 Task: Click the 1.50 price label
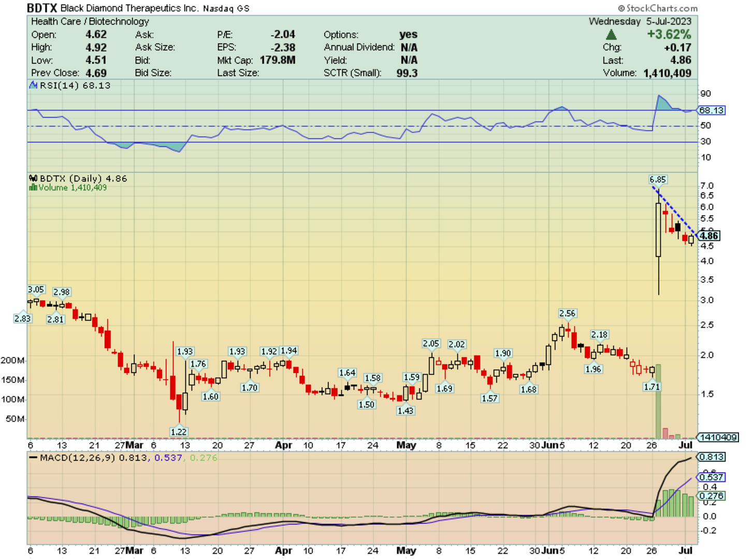tap(366, 404)
